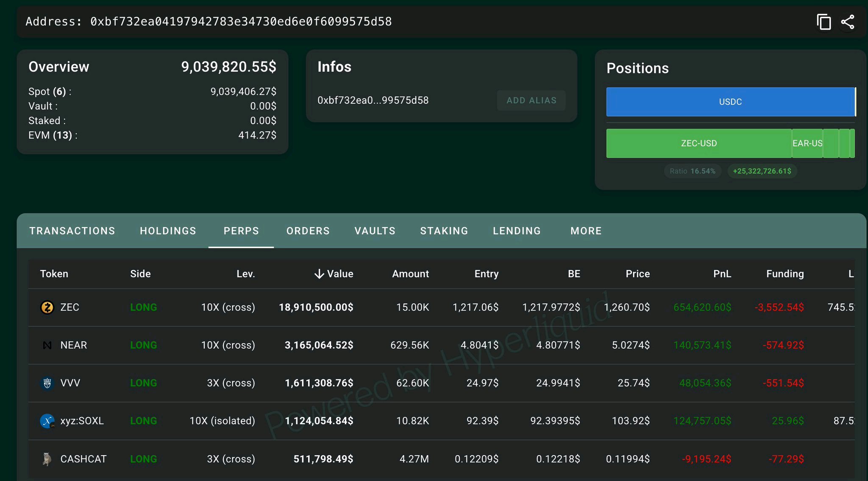Switch to the TRANSACTIONS tab

click(x=72, y=231)
